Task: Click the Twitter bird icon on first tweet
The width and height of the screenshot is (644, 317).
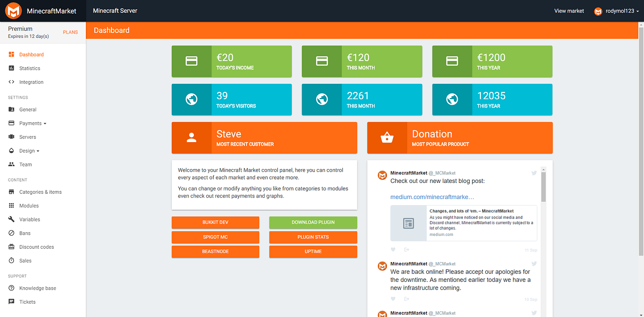Action: [x=534, y=173]
